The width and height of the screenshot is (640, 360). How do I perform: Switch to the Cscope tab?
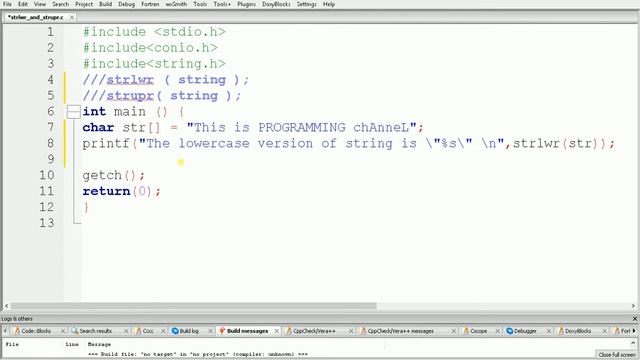[478, 331]
